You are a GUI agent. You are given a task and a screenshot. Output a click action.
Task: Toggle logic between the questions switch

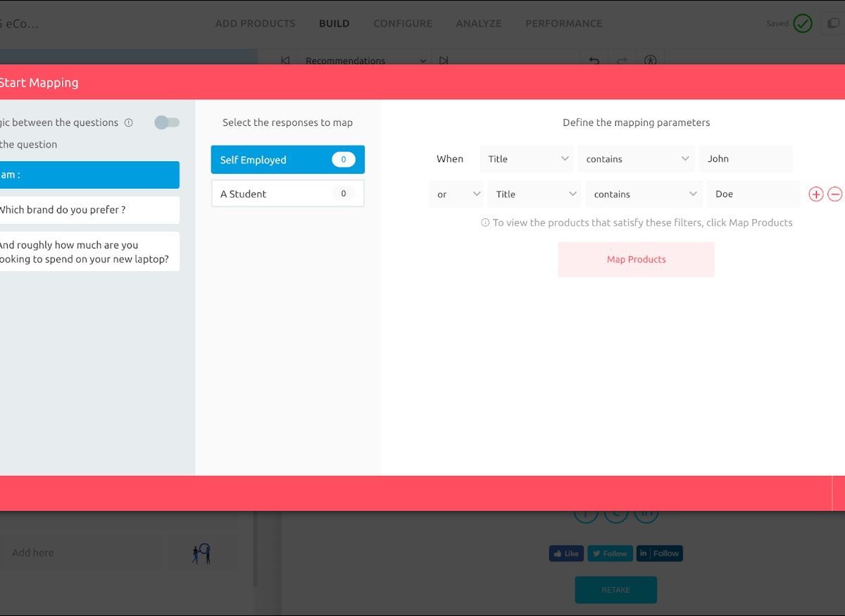point(167,122)
